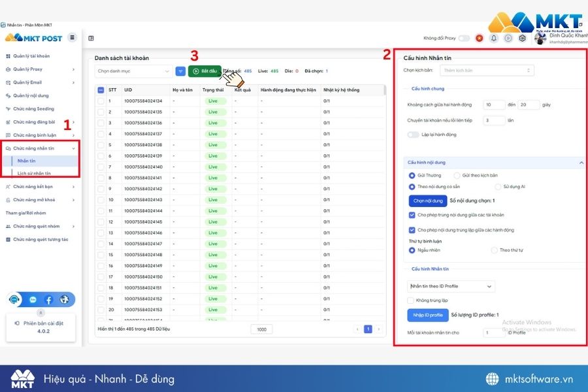Click the minimum delay field showing 10
The image size is (588, 392).
click(x=495, y=105)
